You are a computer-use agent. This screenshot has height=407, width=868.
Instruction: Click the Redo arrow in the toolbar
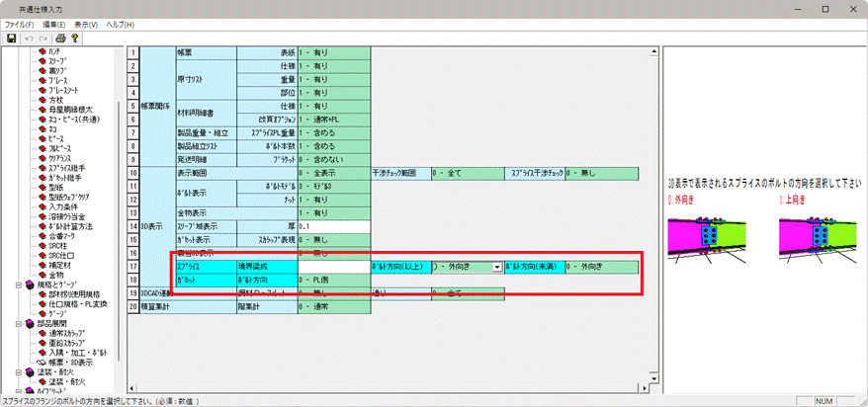pyautogui.click(x=43, y=38)
